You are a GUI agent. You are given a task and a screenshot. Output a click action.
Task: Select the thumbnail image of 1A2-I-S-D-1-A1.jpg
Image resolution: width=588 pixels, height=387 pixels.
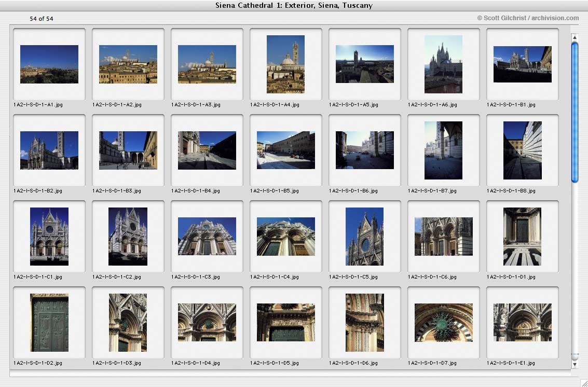[x=49, y=64]
